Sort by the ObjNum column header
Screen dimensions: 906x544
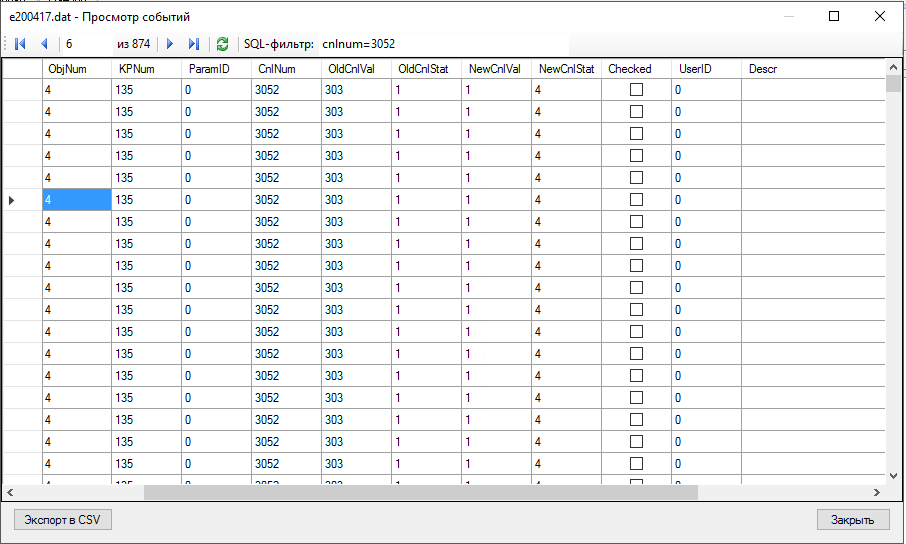77,69
